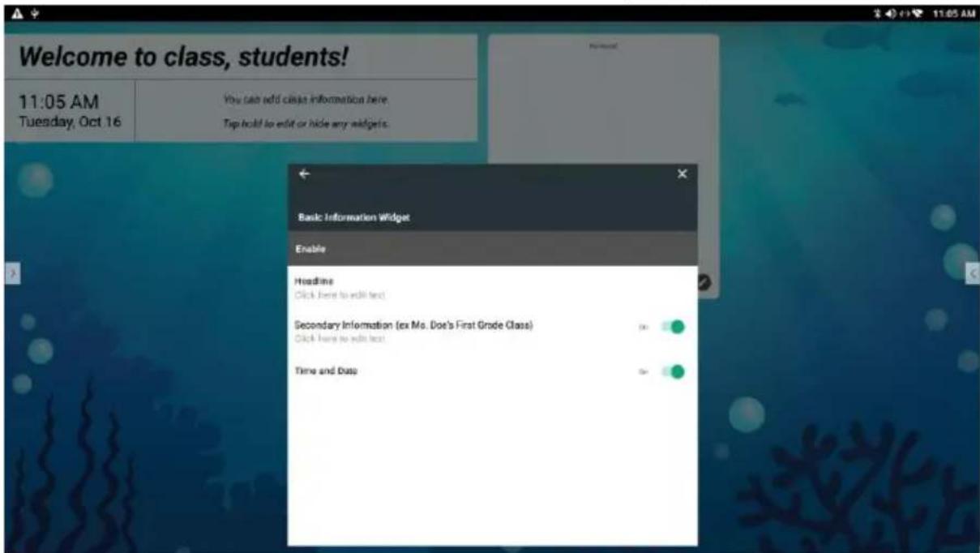
Task: Open the left side panel arrow
Action: pos(11,274)
